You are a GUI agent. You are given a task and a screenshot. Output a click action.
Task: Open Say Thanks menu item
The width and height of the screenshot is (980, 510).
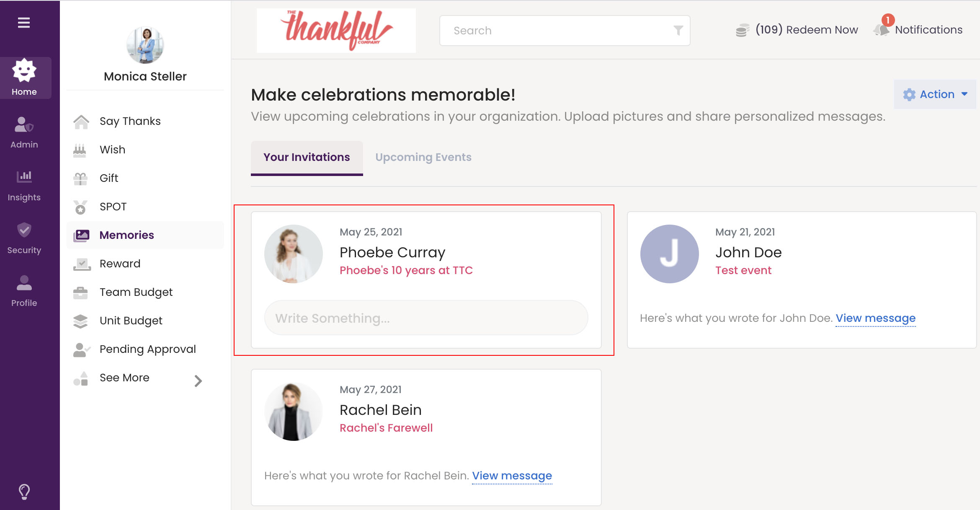click(x=130, y=121)
